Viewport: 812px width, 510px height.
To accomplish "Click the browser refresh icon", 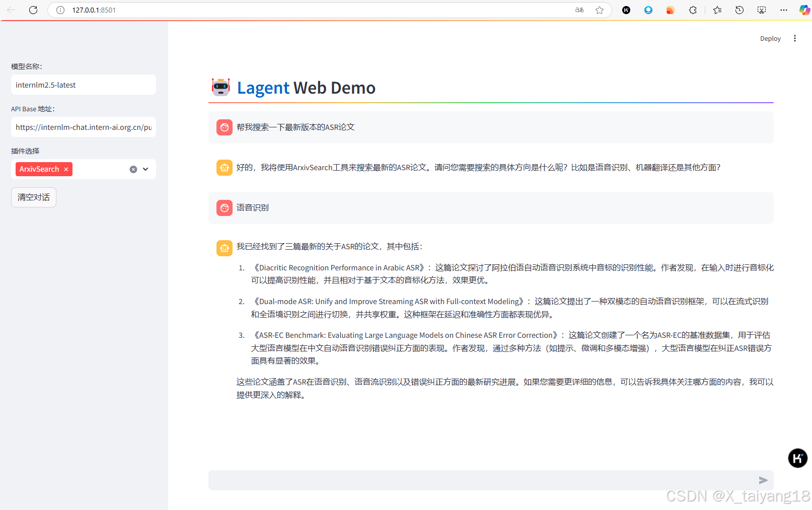I will [33, 10].
